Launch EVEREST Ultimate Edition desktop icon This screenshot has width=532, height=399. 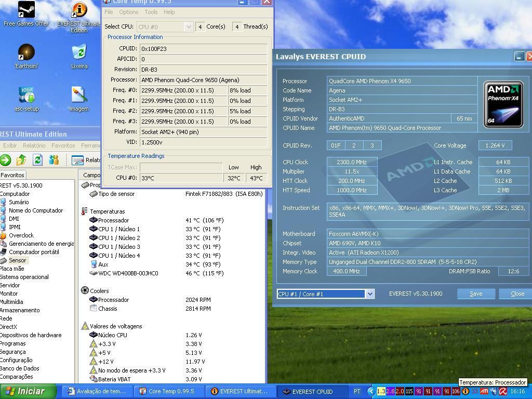coord(79,16)
